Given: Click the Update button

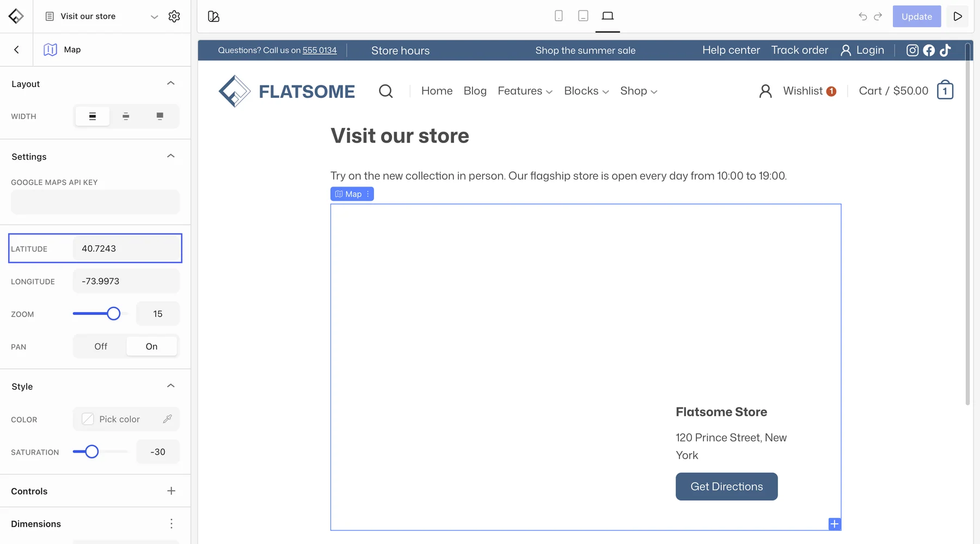Looking at the screenshot, I should (917, 16).
